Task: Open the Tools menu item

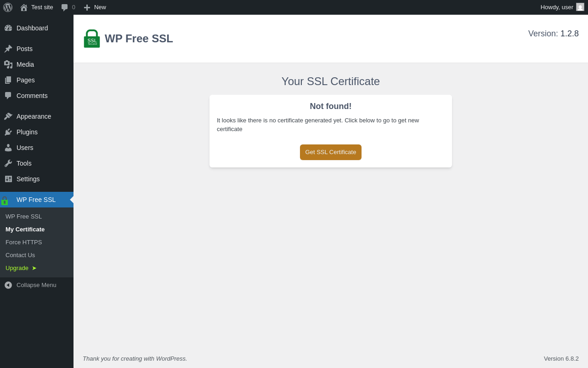Action: 37,163
